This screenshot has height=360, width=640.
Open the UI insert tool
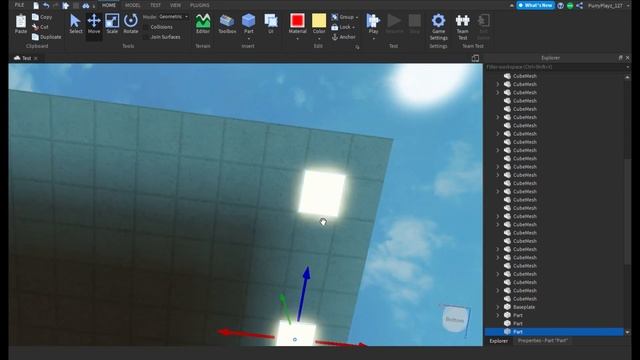pyautogui.click(x=271, y=24)
